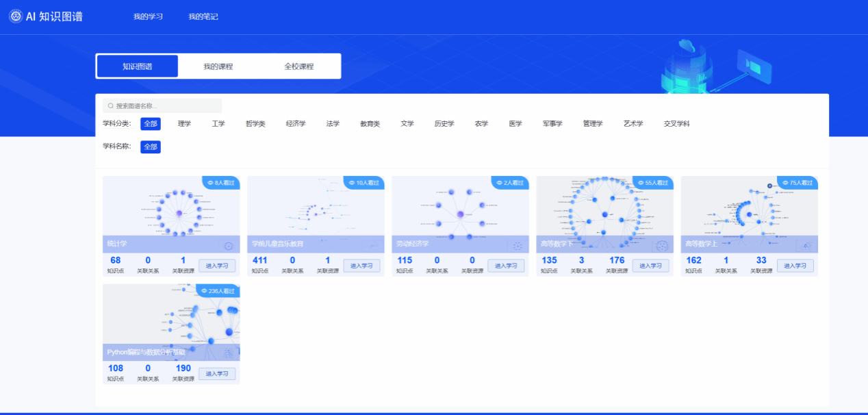Open 我的笔记 in the top navigation

pos(203,16)
